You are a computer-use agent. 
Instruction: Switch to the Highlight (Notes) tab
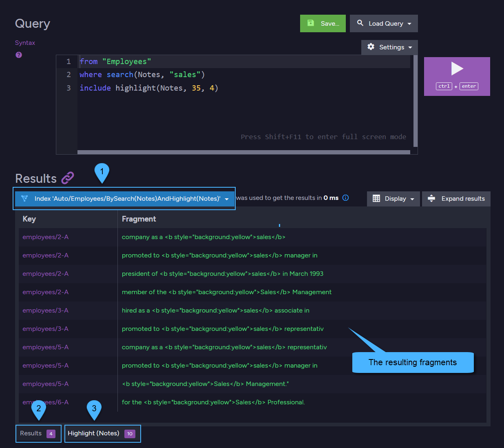pyautogui.click(x=102, y=433)
